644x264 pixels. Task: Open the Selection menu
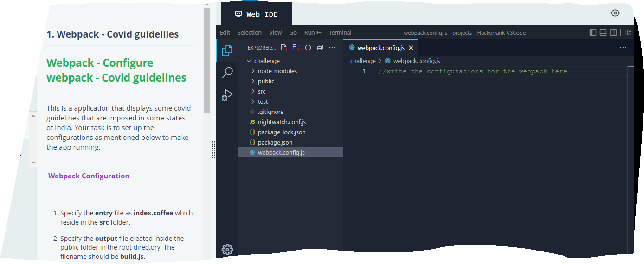pos(250,32)
